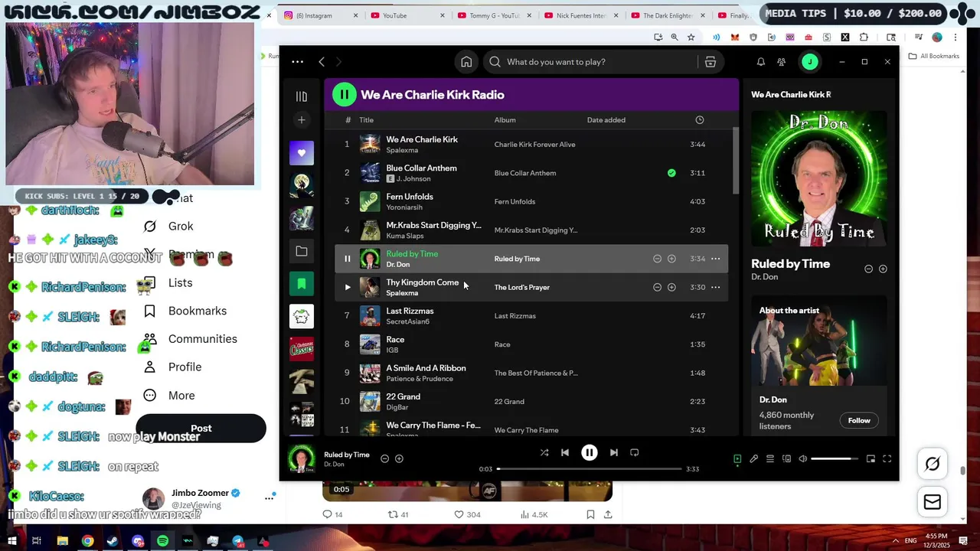Open Steam from the Windows taskbar
Screen dimensions: 980x551
coord(113,541)
